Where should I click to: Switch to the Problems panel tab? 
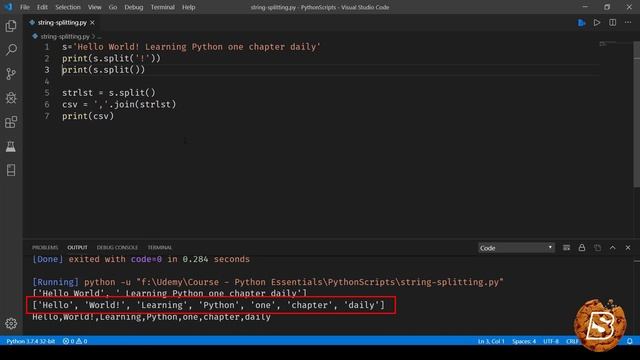point(45,248)
